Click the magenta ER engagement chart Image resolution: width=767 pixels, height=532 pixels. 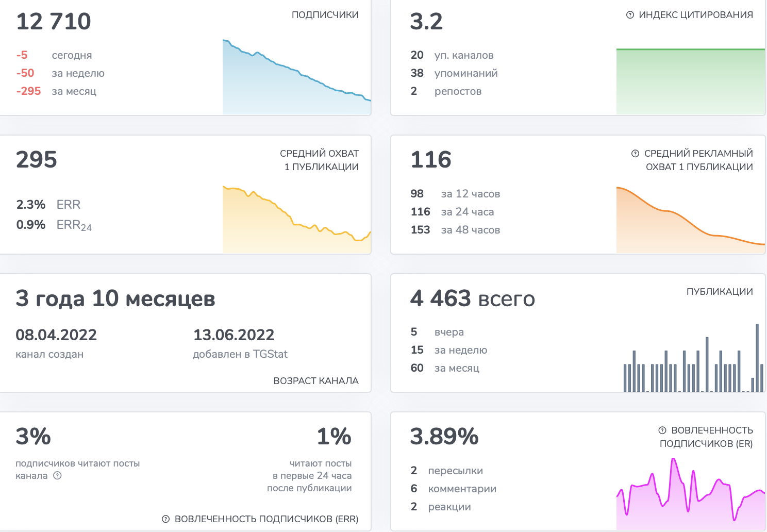(691, 494)
